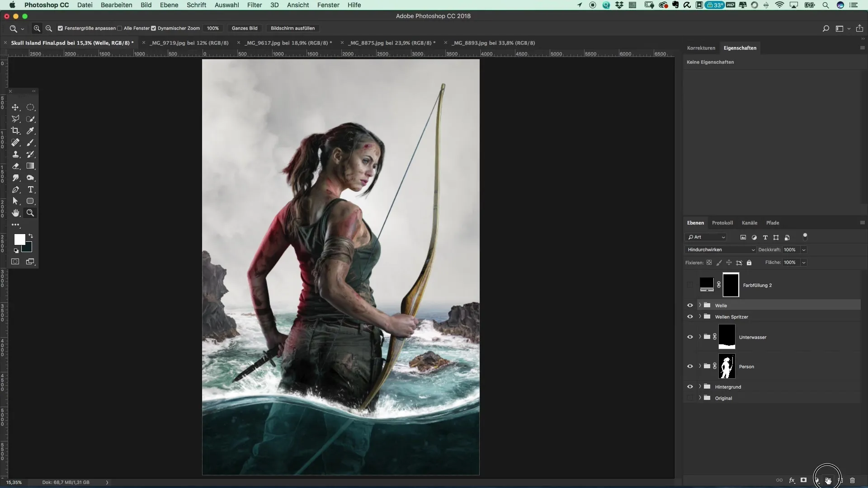Open the layer filter Art dropdown

[x=706, y=237]
